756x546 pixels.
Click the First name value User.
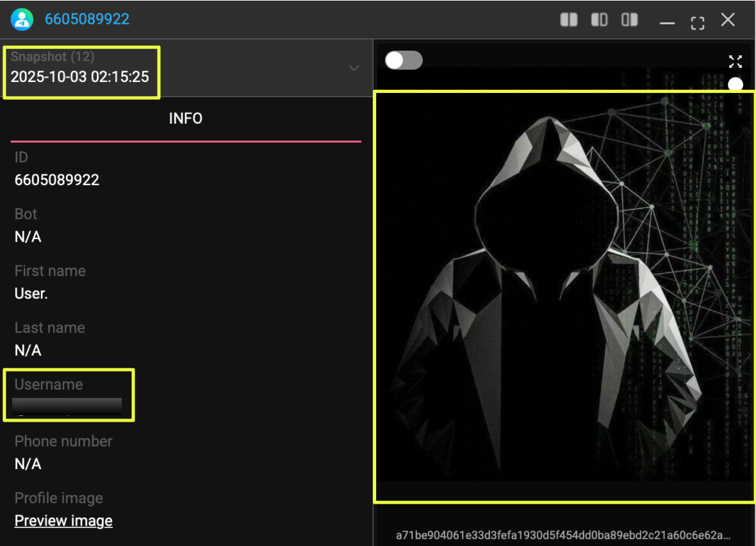click(x=31, y=294)
